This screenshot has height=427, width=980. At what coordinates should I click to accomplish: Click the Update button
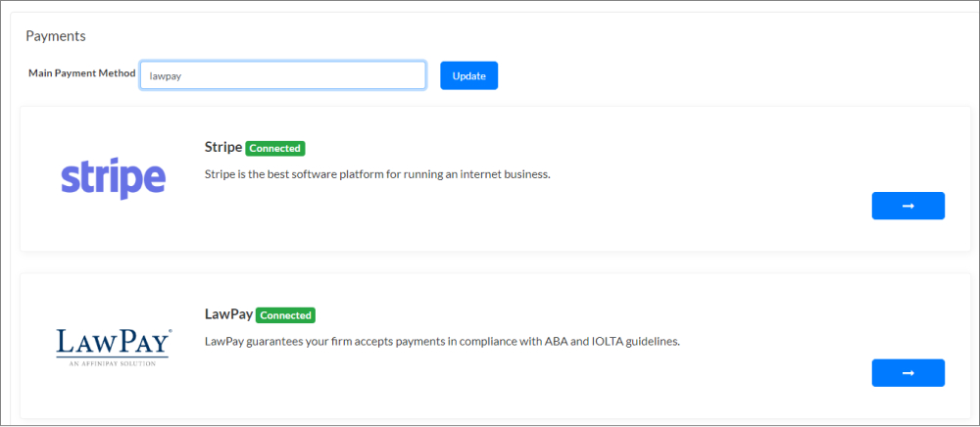(468, 75)
